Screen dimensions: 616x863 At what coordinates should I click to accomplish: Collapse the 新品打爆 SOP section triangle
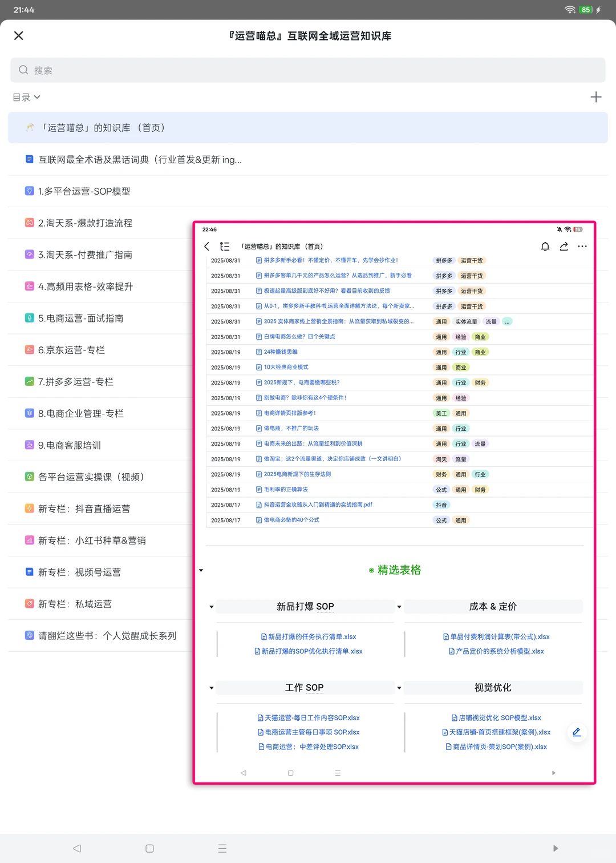pyautogui.click(x=212, y=607)
